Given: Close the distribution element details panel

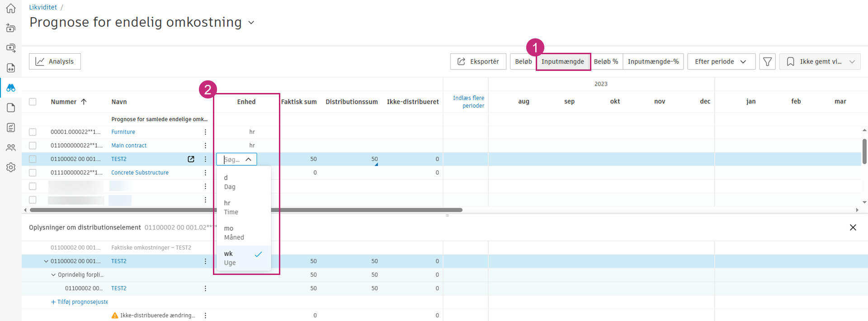Looking at the screenshot, I should [853, 228].
